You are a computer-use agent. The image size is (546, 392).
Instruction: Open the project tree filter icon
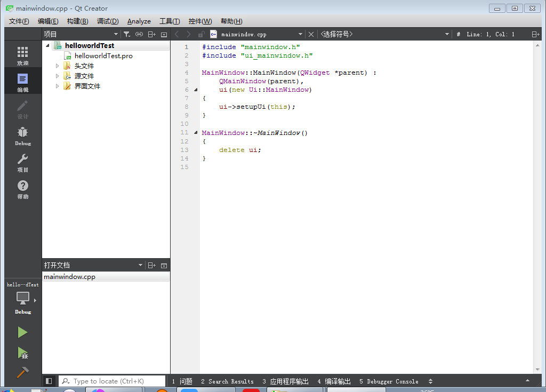pos(127,34)
